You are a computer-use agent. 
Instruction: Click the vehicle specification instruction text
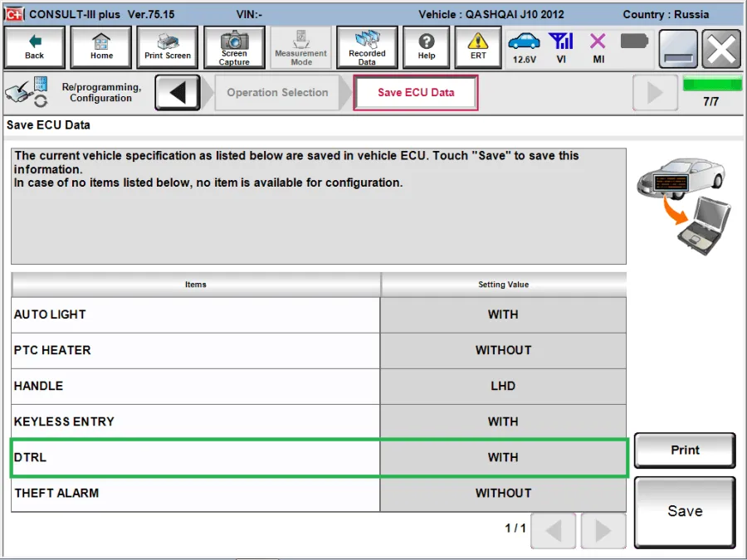296,169
